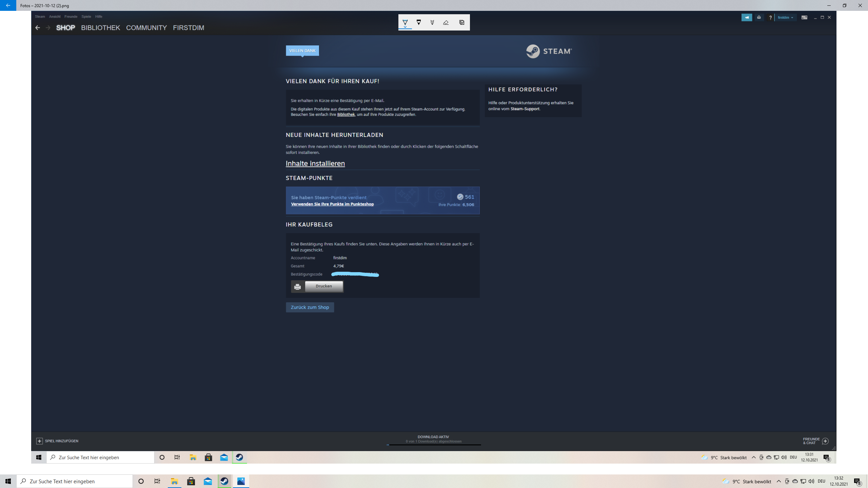Switch to Big Picture mode icon
This screenshot has height=488, width=868.
point(804,17)
